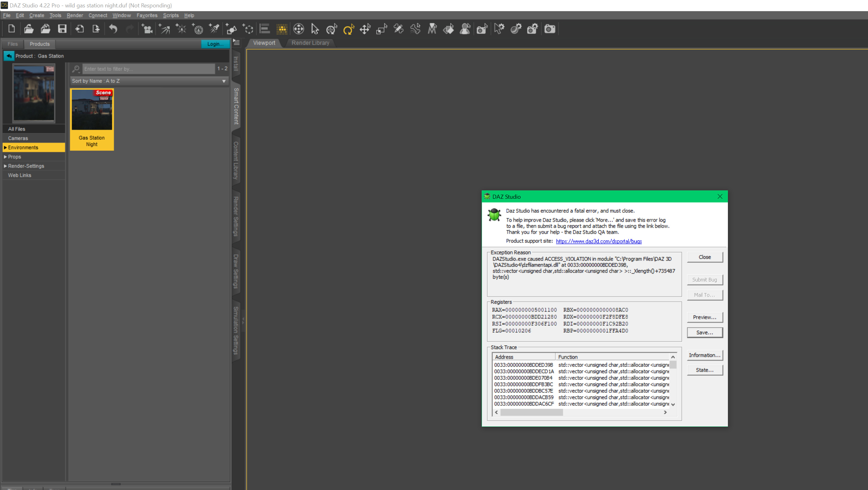The image size is (868, 490).
Task: Click stack trace scroll down arrow
Action: tap(673, 405)
